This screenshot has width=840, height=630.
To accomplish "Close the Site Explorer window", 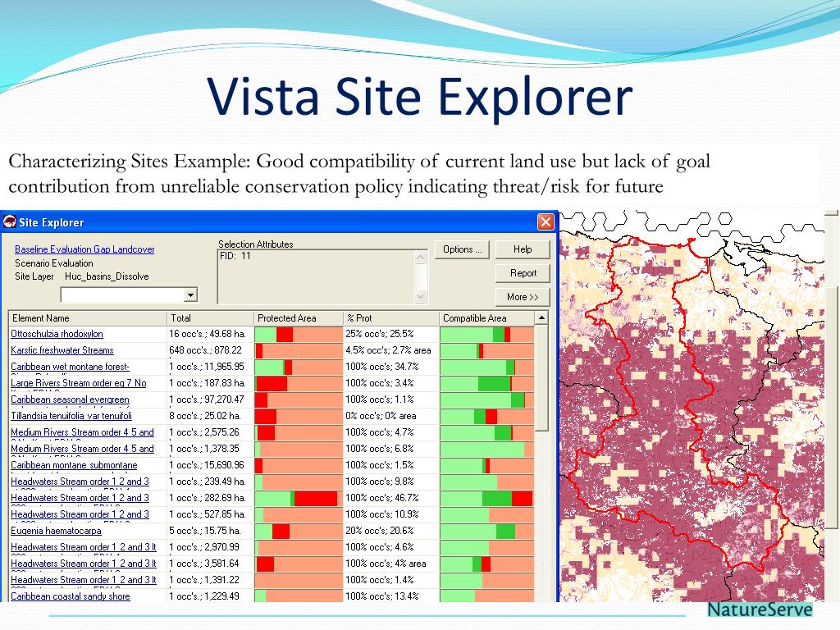I will point(546,222).
